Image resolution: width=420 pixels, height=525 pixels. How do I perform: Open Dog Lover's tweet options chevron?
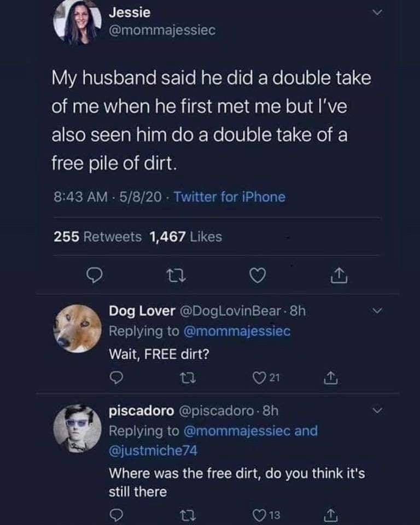(376, 310)
